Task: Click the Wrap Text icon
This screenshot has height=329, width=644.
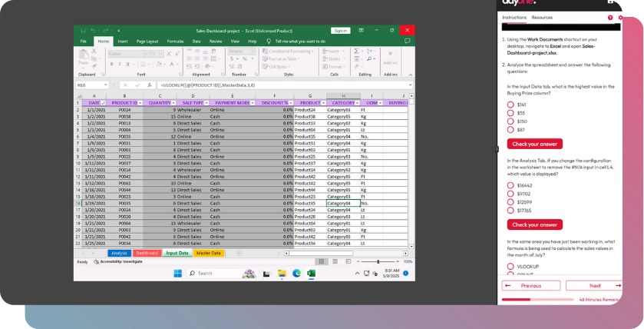Action: click(213, 52)
